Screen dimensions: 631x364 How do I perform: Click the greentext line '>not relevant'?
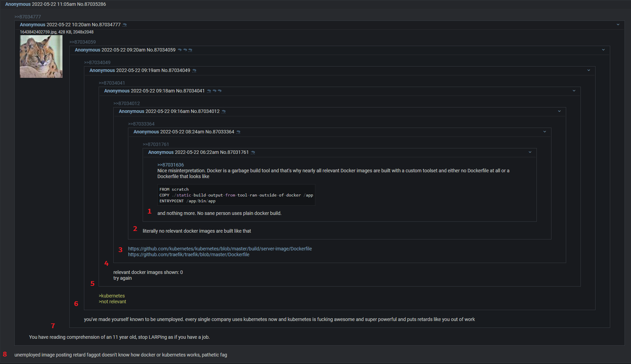click(112, 302)
